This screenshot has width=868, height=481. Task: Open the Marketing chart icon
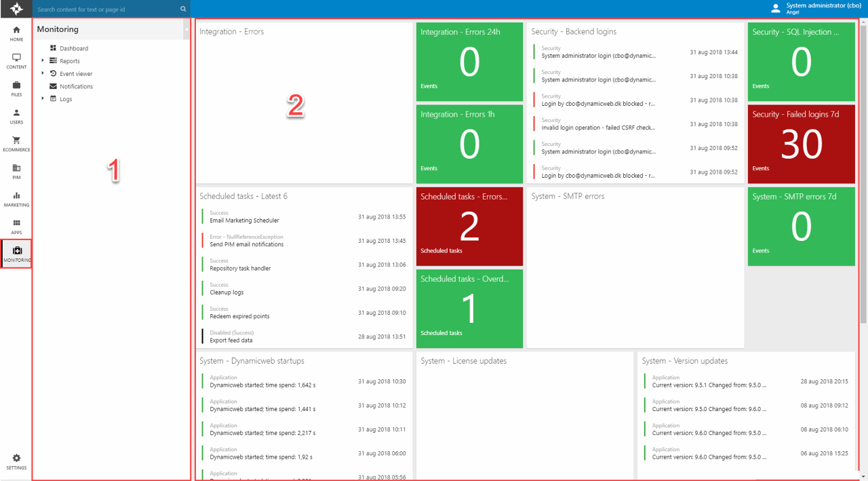16,196
